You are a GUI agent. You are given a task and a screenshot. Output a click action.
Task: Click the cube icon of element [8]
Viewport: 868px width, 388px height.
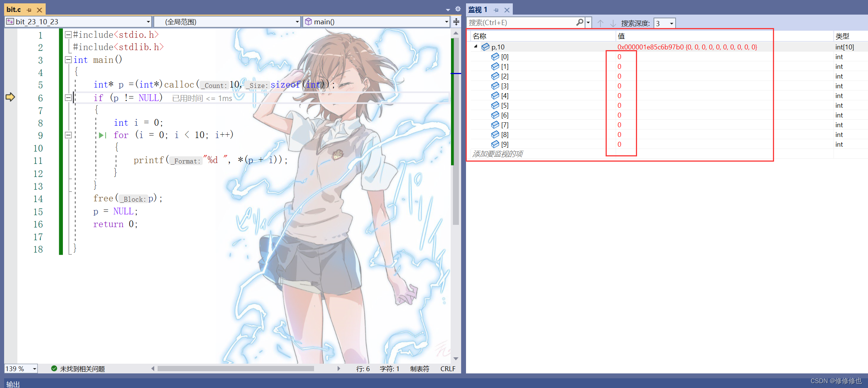pyautogui.click(x=495, y=134)
